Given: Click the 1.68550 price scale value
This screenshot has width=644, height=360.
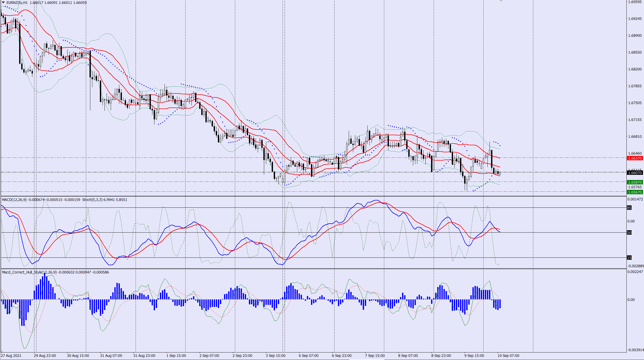Looking at the screenshot, I should pos(635,52).
